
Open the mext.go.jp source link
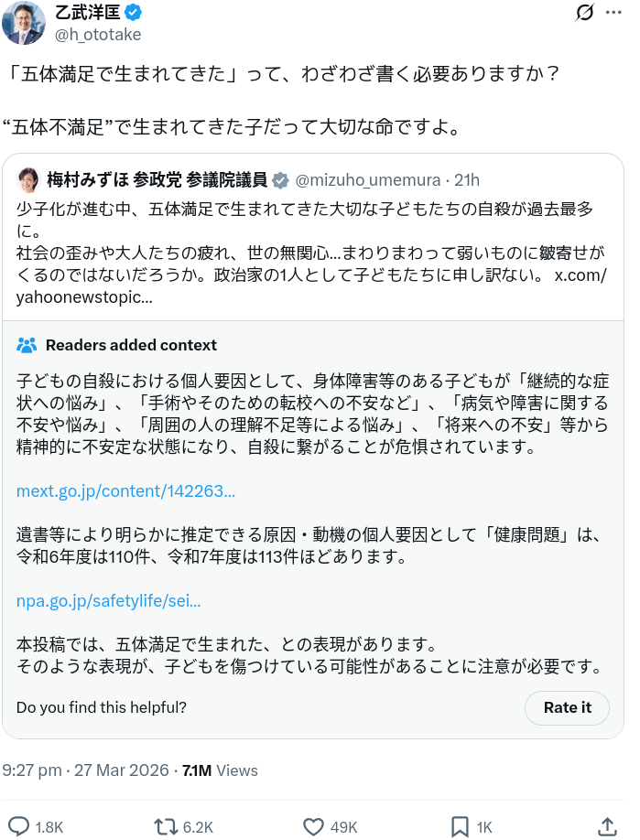pyautogui.click(x=125, y=491)
